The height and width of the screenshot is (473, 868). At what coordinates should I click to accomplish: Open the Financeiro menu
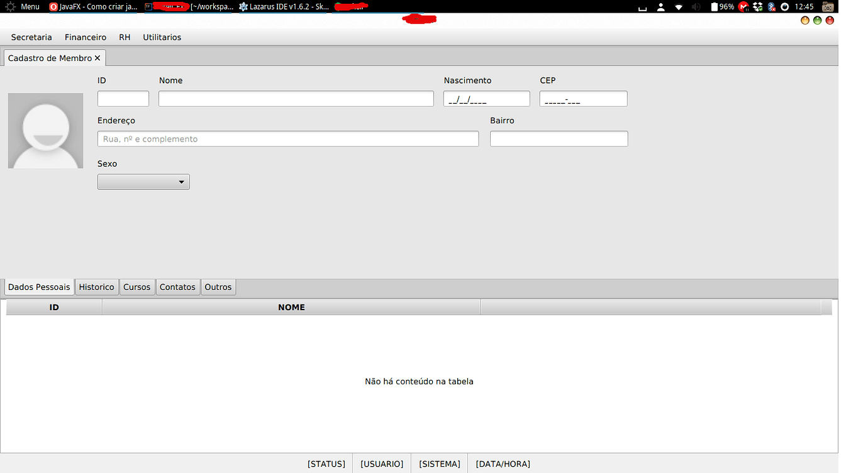tap(85, 37)
